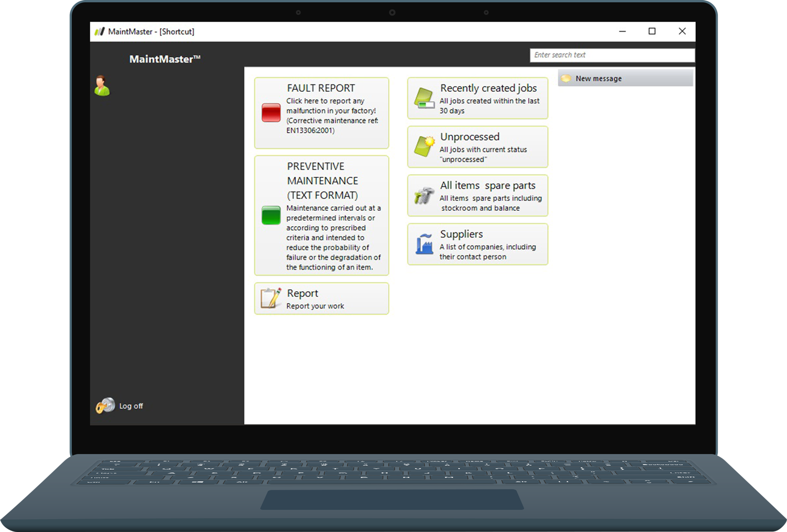Screen dimensions: 787x532
Task: Click the New message envelope icon
Action: 566,79
